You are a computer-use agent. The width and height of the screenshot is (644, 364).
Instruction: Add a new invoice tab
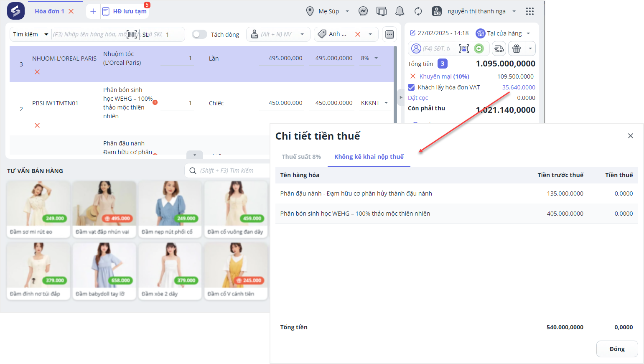click(x=93, y=11)
